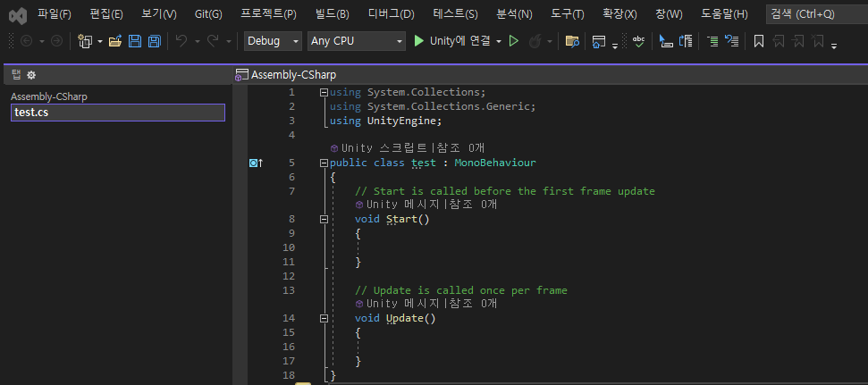Screen dimensions: 868x385
Task: Click the New Project toolbar icon
Action: [x=85, y=41]
